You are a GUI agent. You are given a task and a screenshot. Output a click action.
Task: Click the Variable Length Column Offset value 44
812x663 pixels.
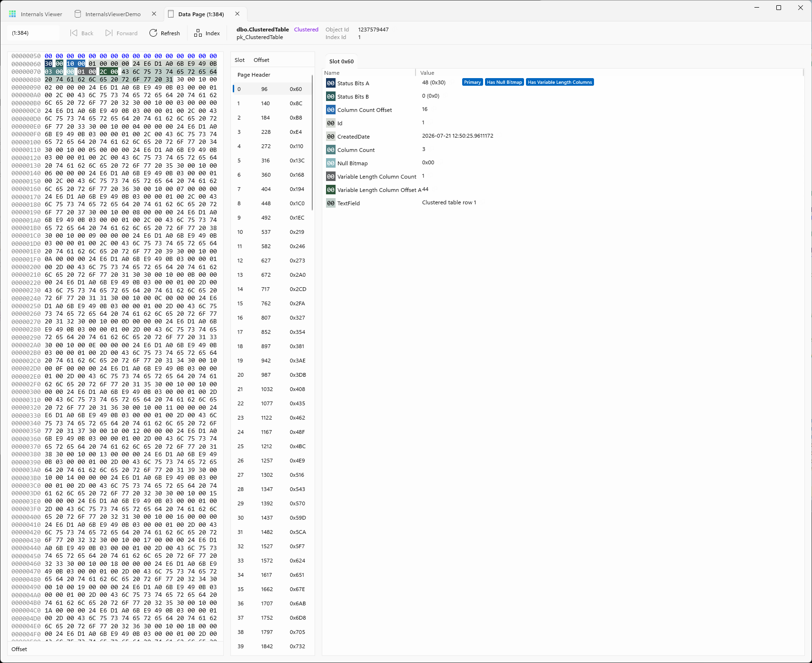tap(425, 189)
